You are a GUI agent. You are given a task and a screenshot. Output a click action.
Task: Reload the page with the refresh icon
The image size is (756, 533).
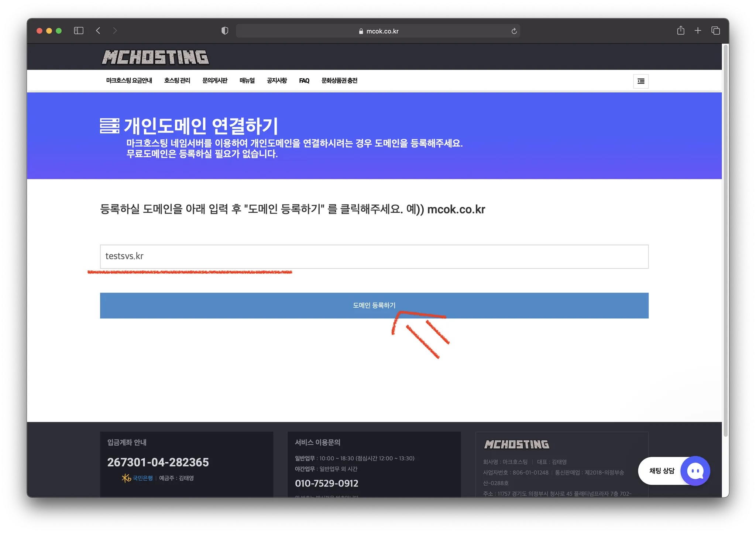(x=514, y=31)
